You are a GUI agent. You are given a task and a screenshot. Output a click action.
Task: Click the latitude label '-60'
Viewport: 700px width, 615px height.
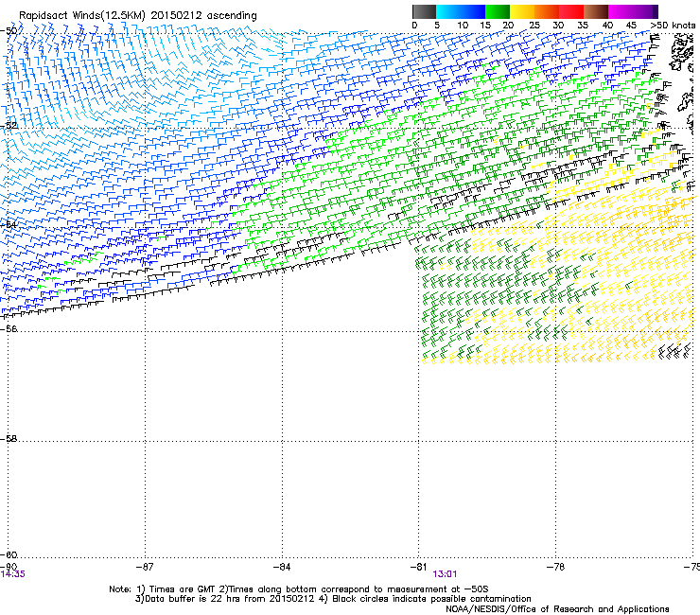tap(9, 554)
